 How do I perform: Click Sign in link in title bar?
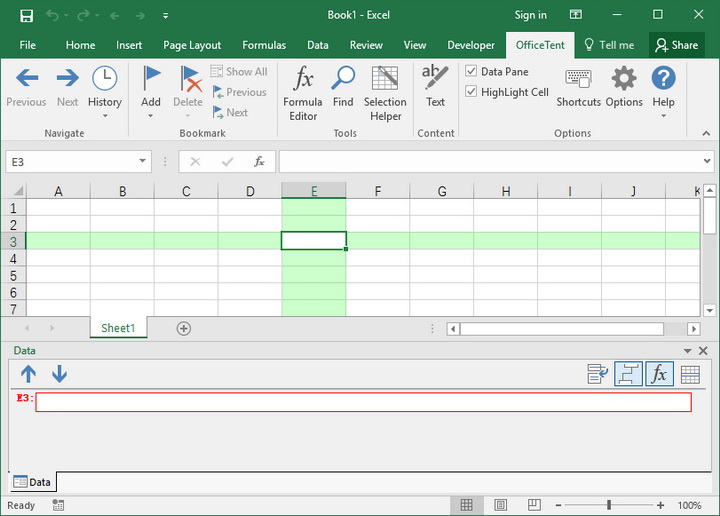(x=530, y=15)
